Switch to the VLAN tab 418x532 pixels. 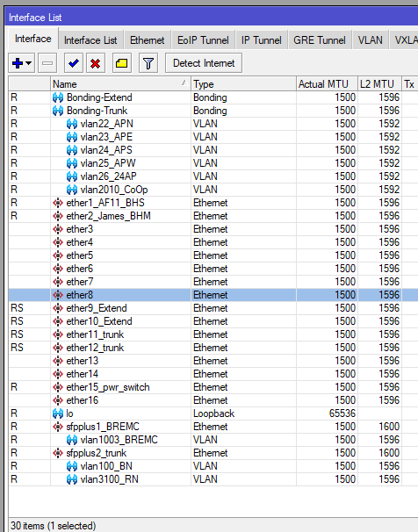coord(371,40)
